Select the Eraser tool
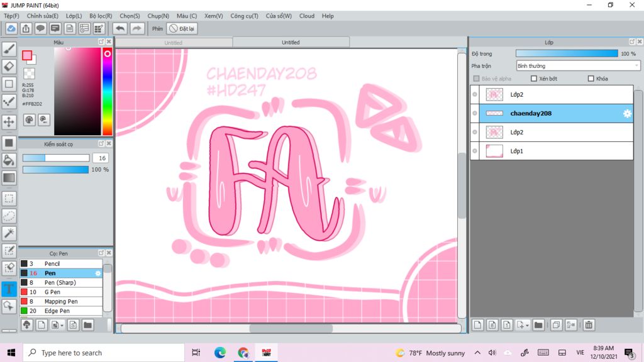 coord(9,67)
